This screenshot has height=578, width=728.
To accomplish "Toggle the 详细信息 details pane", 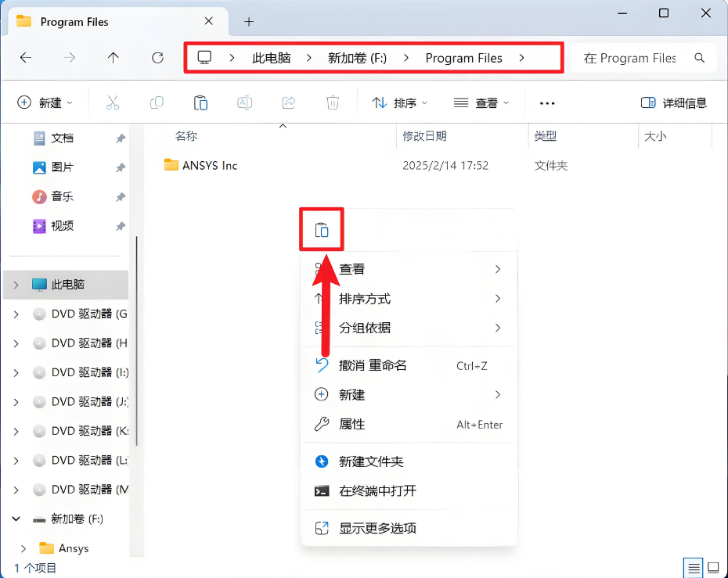I will 674,102.
